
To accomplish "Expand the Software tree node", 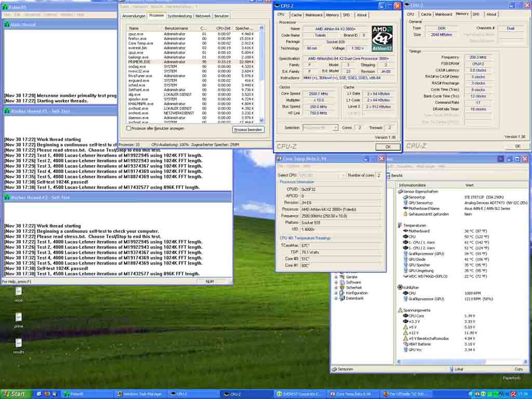I will (336, 282).
